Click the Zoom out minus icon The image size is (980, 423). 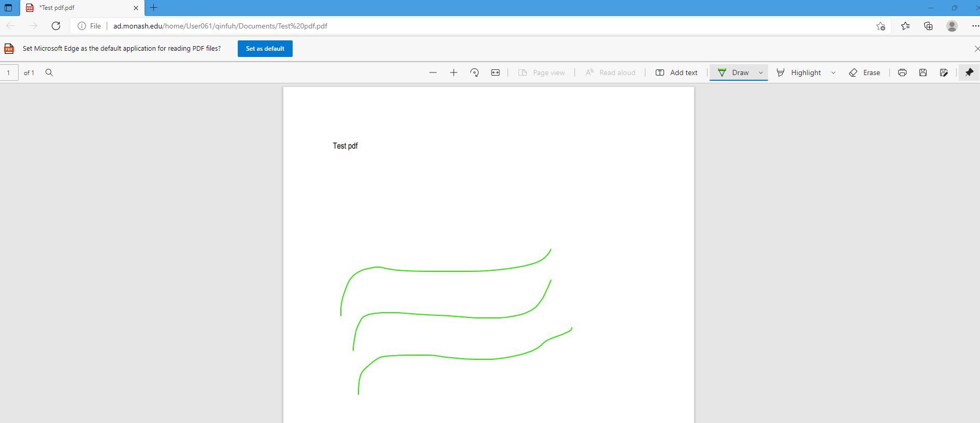[433, 72]
